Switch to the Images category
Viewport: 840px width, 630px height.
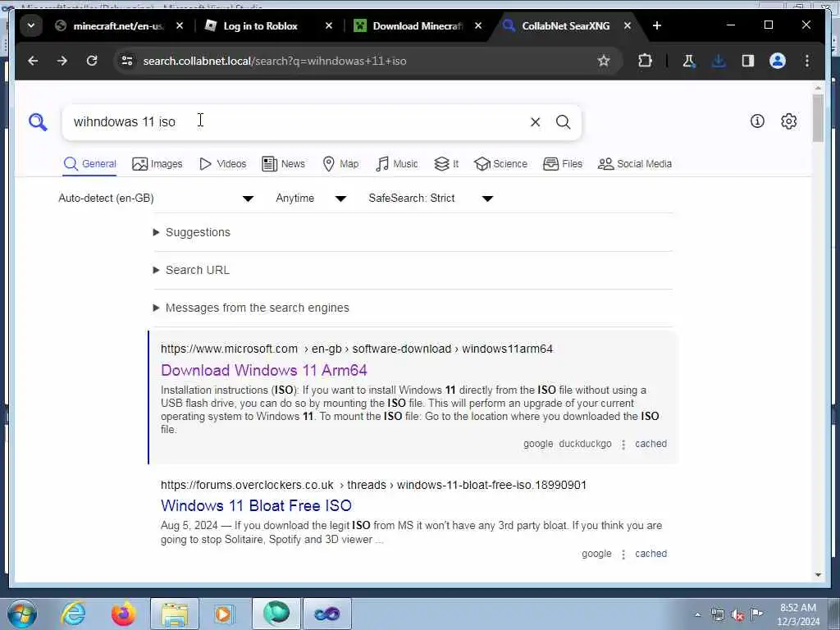pos(157,164)
